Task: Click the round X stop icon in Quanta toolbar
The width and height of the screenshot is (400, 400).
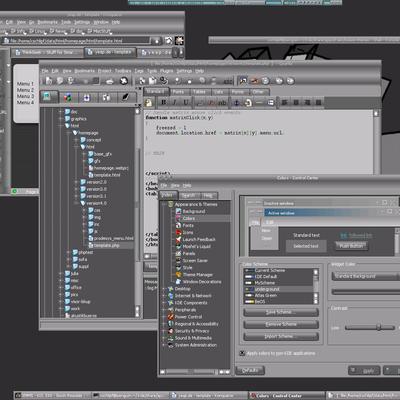Action: pos(124,81)
